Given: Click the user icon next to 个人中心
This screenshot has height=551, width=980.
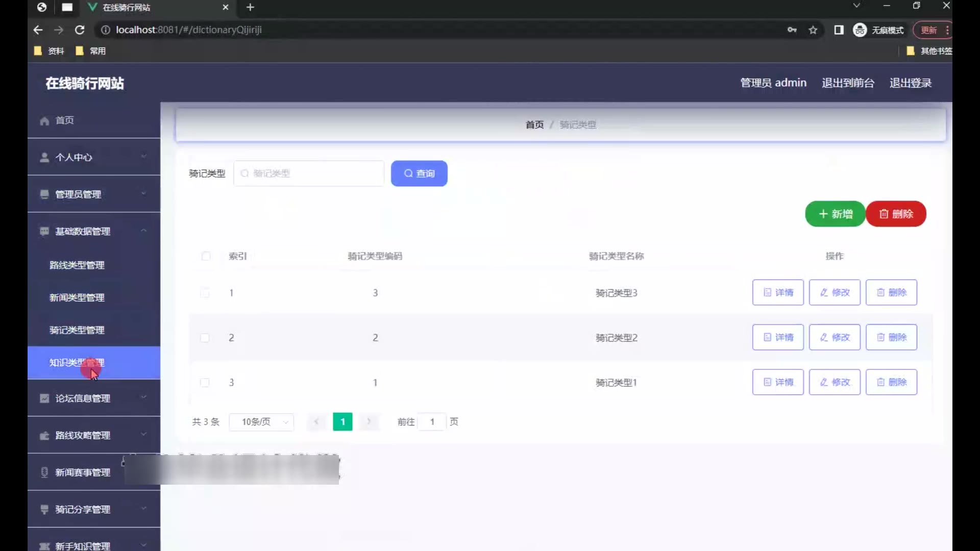Looking at the screenshot, I should pyautogui.click(x=44, y=158).
